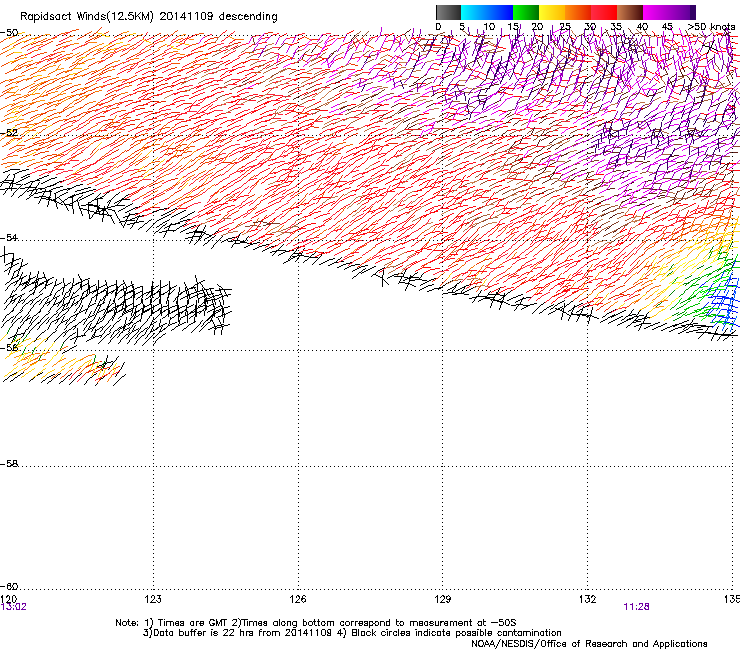Image resolution: width=740 pixels, height=650 pixels.
Task: Click the NOAA/NESDIS credit text
Action: coord(589,643)
